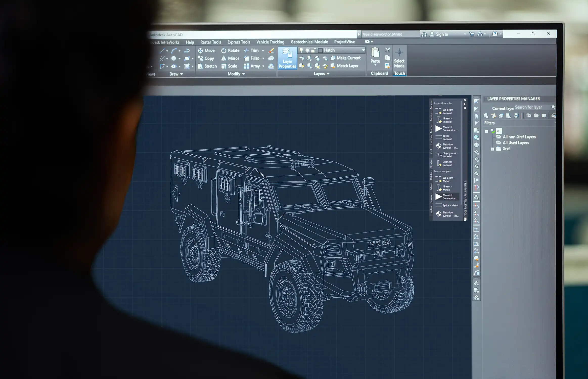Select the Move tool
Image resolution: width=588 pixels, height=379 pixels.
point(206,51)
